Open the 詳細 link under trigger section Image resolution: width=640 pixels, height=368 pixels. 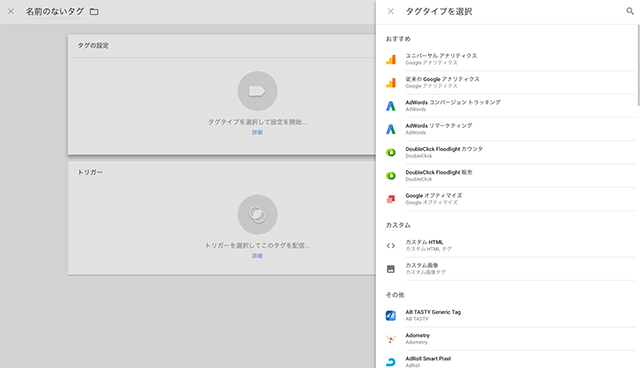pos(257,256)
